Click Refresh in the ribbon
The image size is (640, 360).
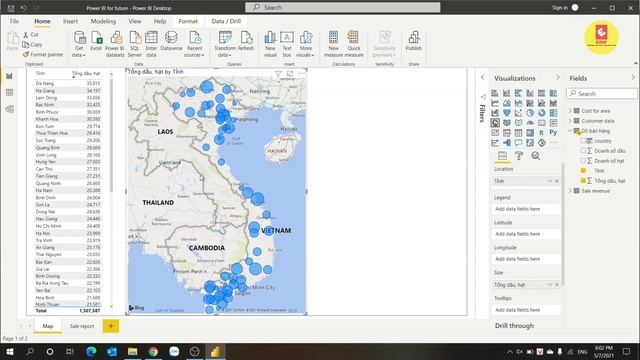[x=246, y=41]
